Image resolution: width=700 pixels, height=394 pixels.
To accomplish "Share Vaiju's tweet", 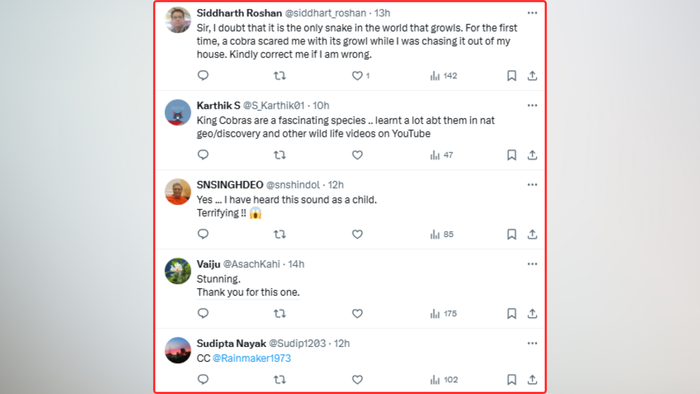I will [x=532, y=314].
